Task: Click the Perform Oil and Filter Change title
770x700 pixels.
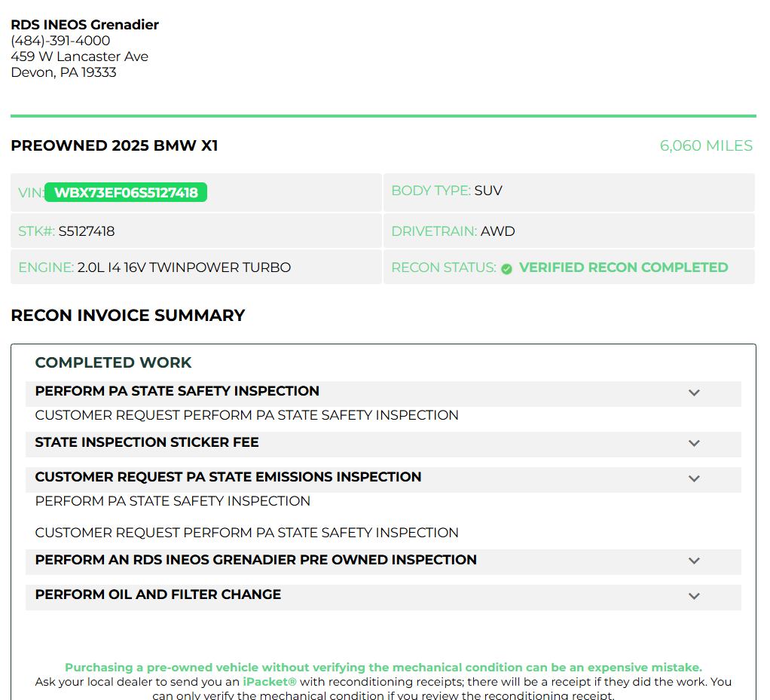Action: pyautogui.click(x=157, y=595)
